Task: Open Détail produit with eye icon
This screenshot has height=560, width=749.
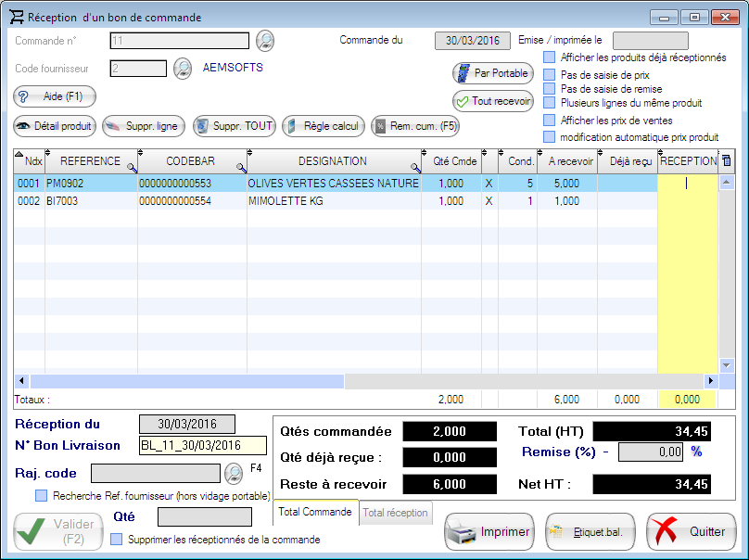Action: [55, 125]
